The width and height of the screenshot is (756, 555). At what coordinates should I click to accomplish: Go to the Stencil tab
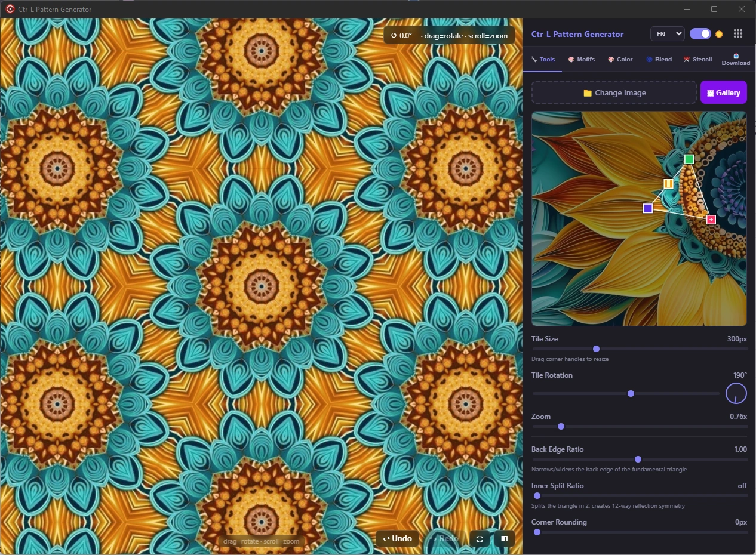pyautogui.click(x=697, y=60)
